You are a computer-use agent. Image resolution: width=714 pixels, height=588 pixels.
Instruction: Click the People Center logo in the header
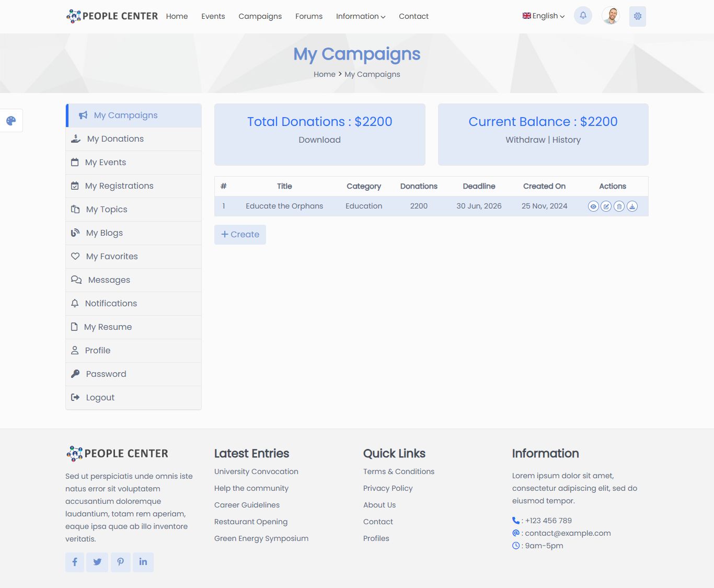coord(112,16)
